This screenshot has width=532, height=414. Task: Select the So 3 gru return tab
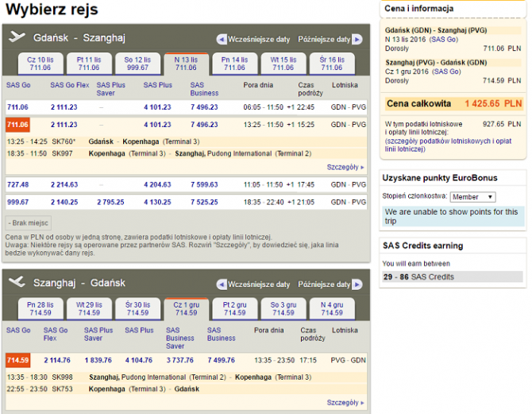pyautogui.click(x=283, y=309)
